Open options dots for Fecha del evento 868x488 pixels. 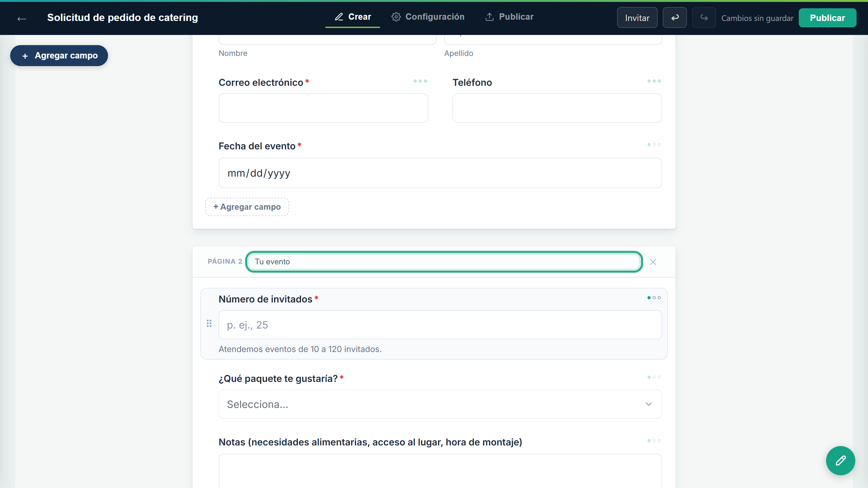point(654,145)
